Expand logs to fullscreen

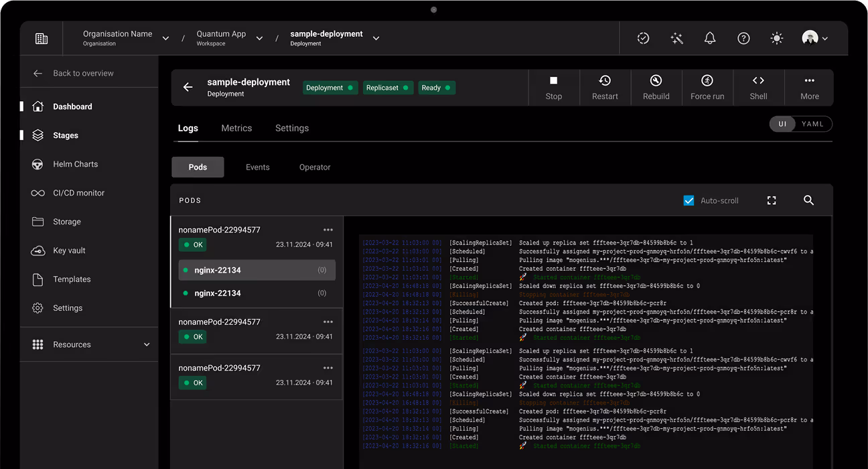pyautogui.click(x=772, y=200)
